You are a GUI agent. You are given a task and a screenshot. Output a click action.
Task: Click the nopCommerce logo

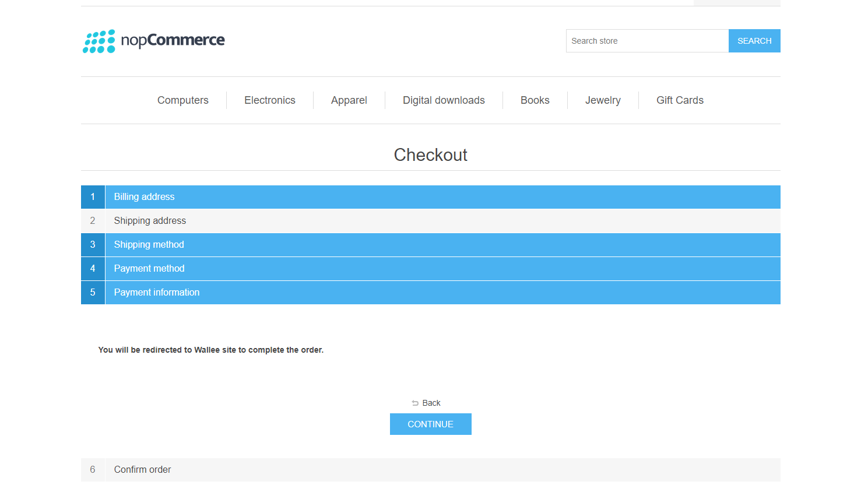point(153,40)
